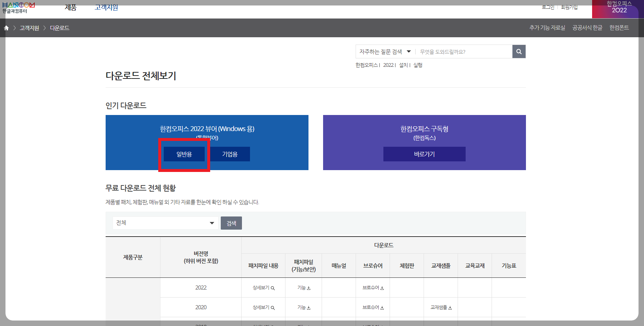The width and height of the screenshot is (644, 326).
Task: Click the 2020 version cell
Action: [201, 307]
